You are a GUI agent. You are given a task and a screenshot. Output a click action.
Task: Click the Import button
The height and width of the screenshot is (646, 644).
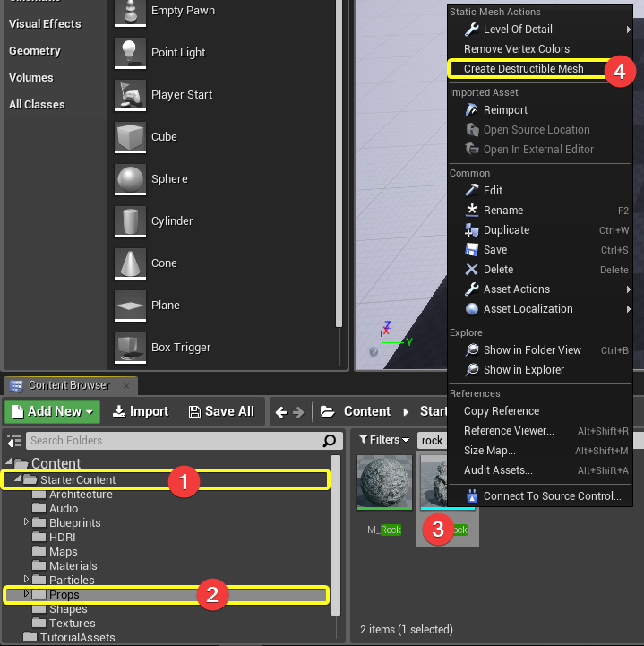140,412
